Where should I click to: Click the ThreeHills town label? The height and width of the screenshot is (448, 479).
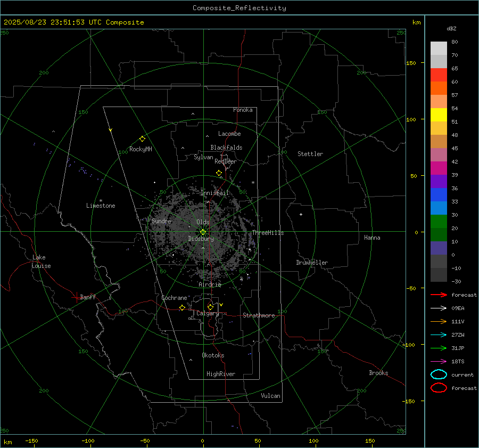268,233
